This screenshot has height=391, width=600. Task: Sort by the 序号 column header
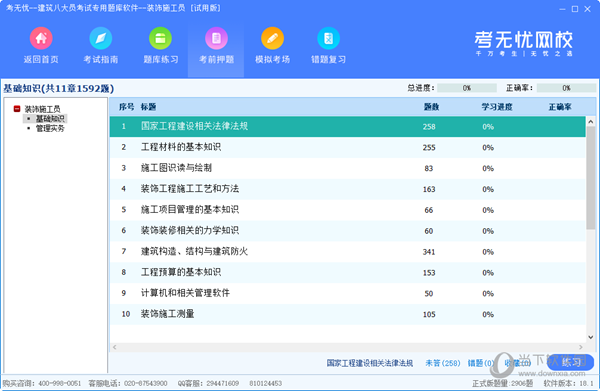tap(126, 107)
